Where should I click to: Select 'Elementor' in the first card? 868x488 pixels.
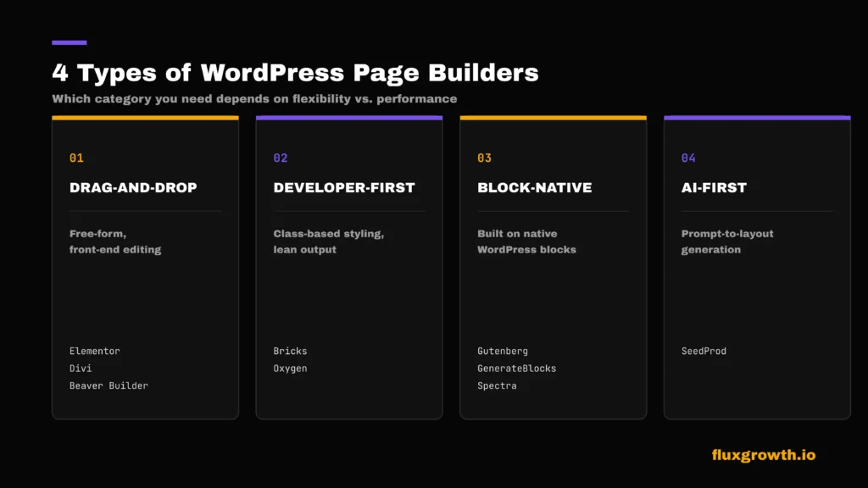click(x=95, y=352)
